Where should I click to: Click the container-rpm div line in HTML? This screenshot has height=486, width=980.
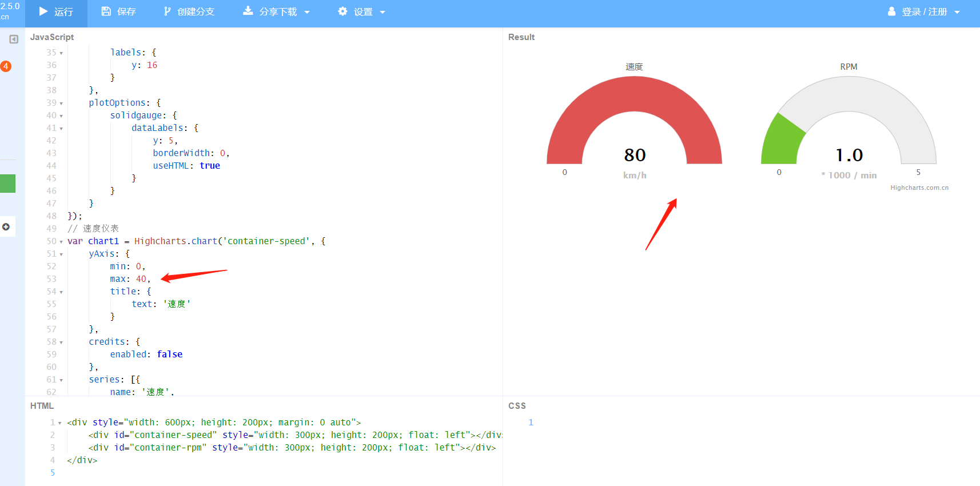[292, 448]
